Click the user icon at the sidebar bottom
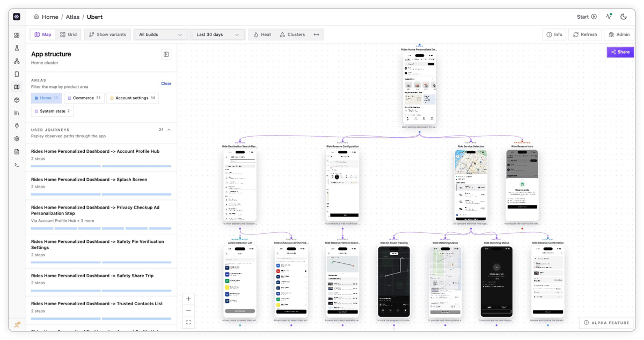Image resolution: width=644 pixels, height=340 pixels. [17, 324]
